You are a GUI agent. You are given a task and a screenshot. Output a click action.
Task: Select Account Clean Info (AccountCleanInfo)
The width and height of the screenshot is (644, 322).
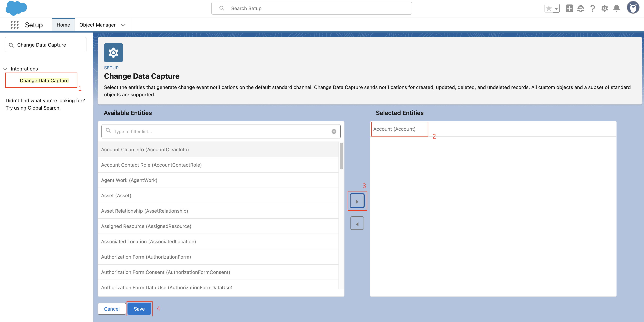[x=218, y=149]
